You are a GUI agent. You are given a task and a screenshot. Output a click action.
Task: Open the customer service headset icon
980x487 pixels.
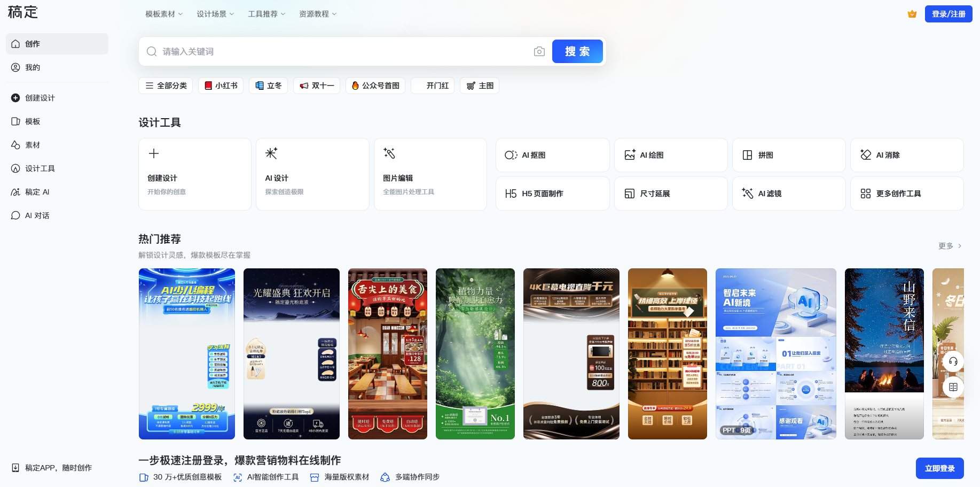[953, 362]
